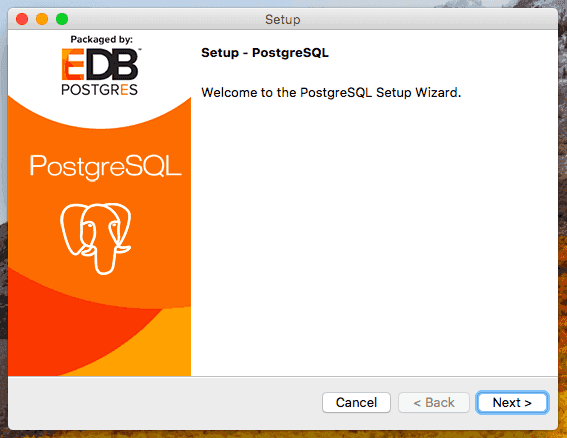This screenshot has height=438, width=567.
Task: Close the Setup window with red button
Action: [x=22, y=19]
